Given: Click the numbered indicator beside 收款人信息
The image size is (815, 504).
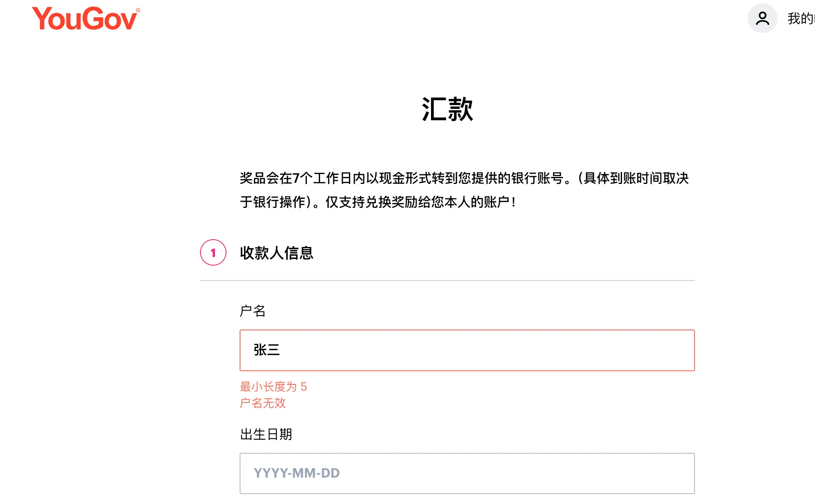Looking at the screenshot, I should pyautogui.click(x=213, y=253).
